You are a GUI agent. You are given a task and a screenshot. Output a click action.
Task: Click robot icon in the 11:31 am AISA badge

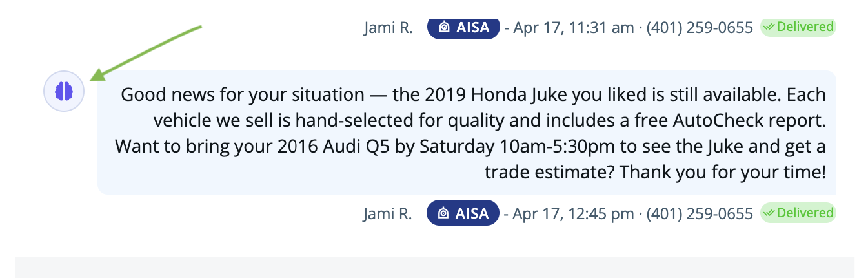click(444, 28)
